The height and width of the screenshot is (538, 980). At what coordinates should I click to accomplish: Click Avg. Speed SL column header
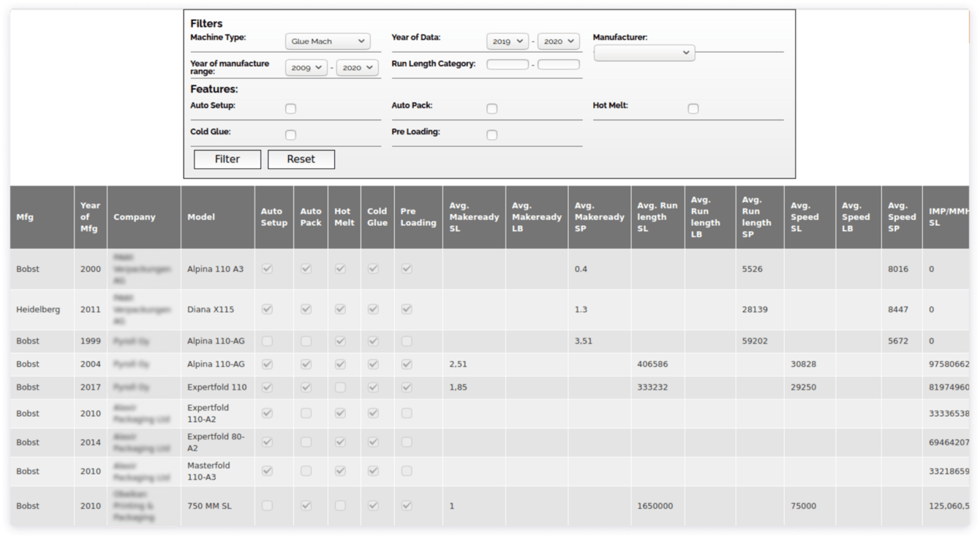(x=810, y=217)
